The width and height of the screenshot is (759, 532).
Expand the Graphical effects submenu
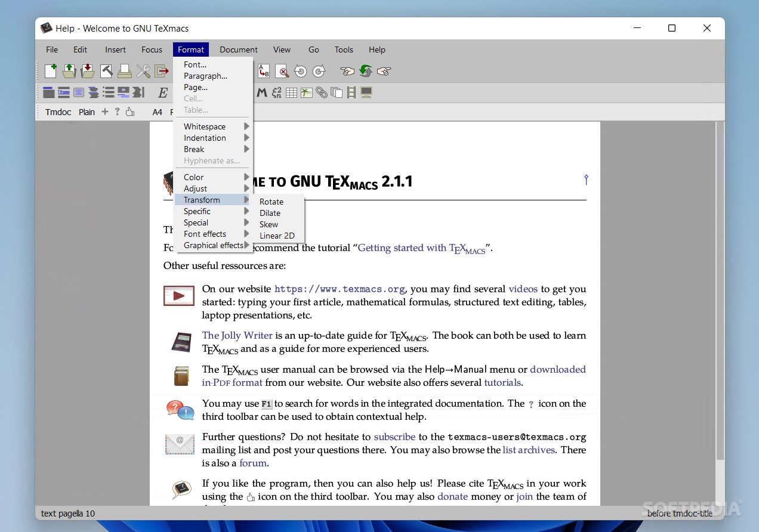pyautogui.click(x=213, y=245)
